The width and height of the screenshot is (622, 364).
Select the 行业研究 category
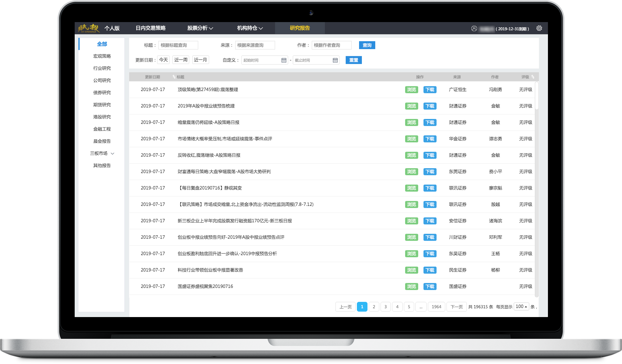coord(102,68)
